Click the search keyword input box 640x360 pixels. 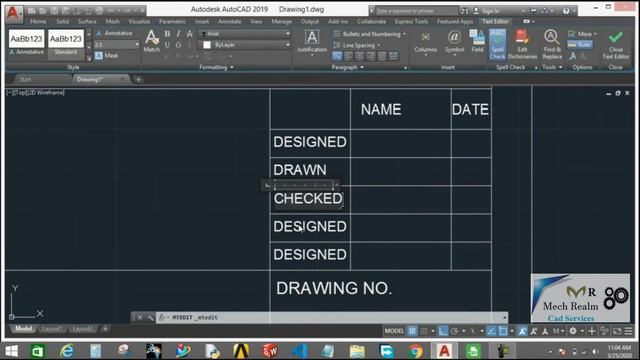[x=416, y=11]
